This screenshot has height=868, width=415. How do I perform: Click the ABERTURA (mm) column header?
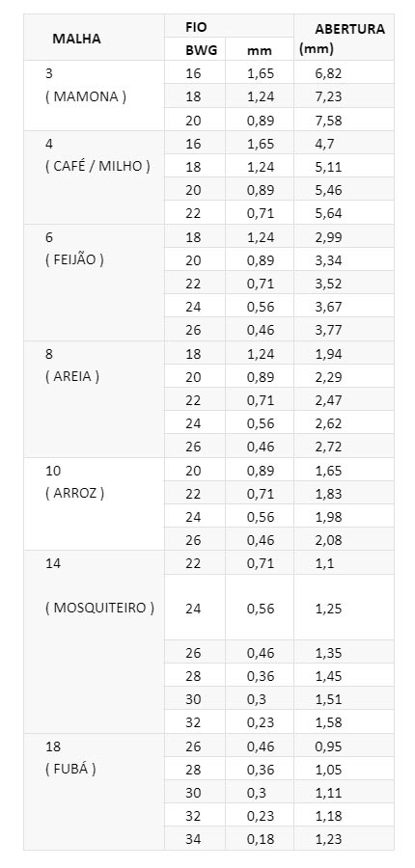click(344, 38)
